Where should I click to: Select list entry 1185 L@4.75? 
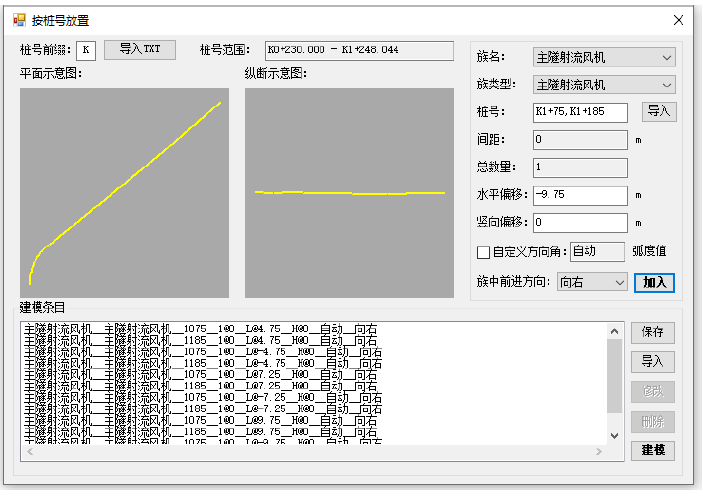click(200, 341)
